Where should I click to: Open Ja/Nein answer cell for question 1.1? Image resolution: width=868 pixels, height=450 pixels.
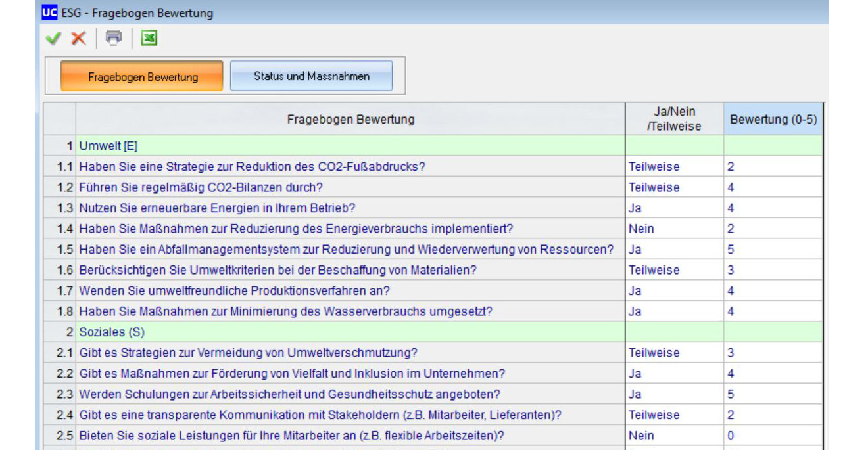click(x=674, y=167)
